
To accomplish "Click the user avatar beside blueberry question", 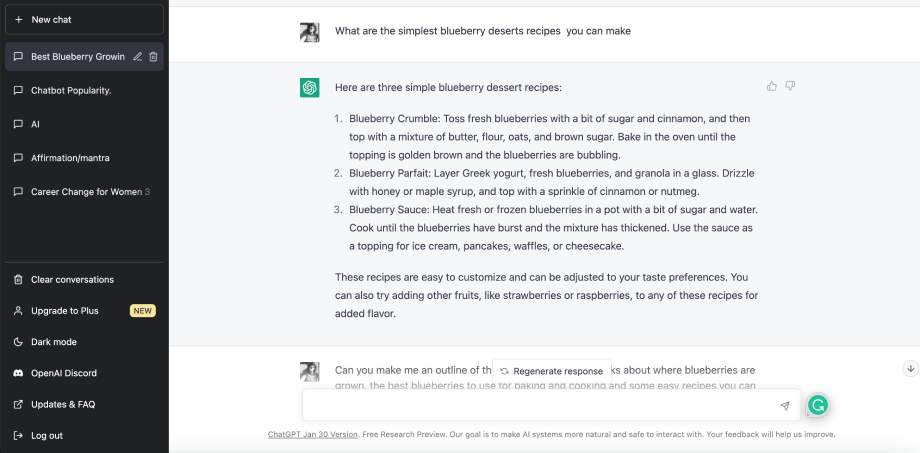I will tap(310, 32).
